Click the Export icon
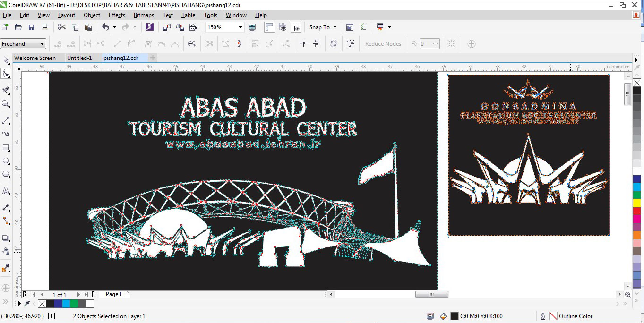Screen dimensions: 644x323 click(x=180, y=27)
